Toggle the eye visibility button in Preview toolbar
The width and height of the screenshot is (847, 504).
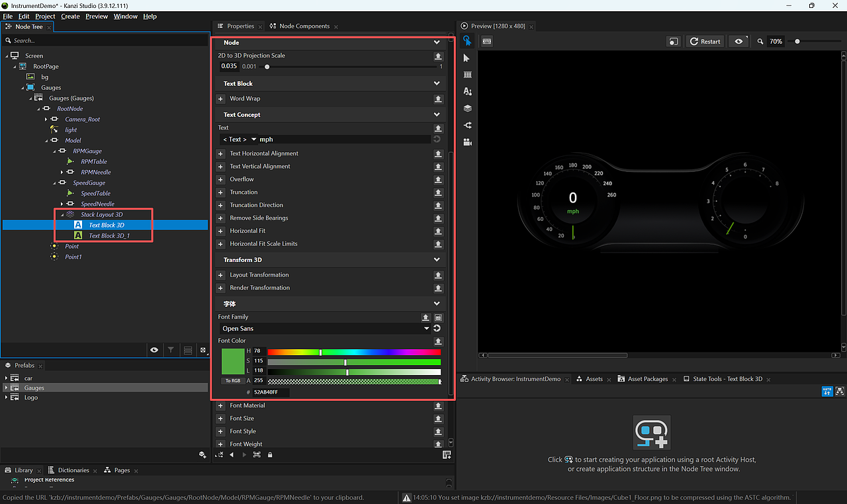738,41
